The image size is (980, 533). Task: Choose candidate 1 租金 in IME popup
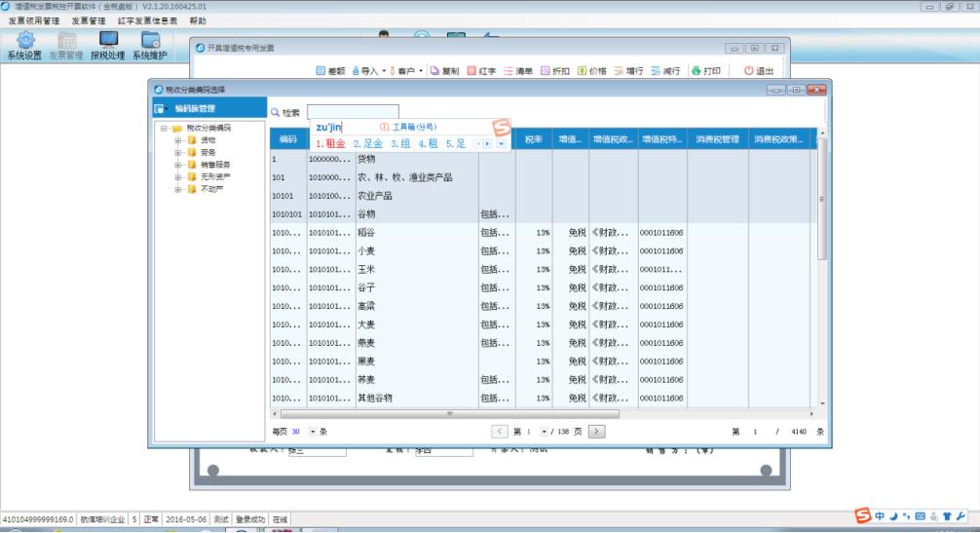coord(330,144)
